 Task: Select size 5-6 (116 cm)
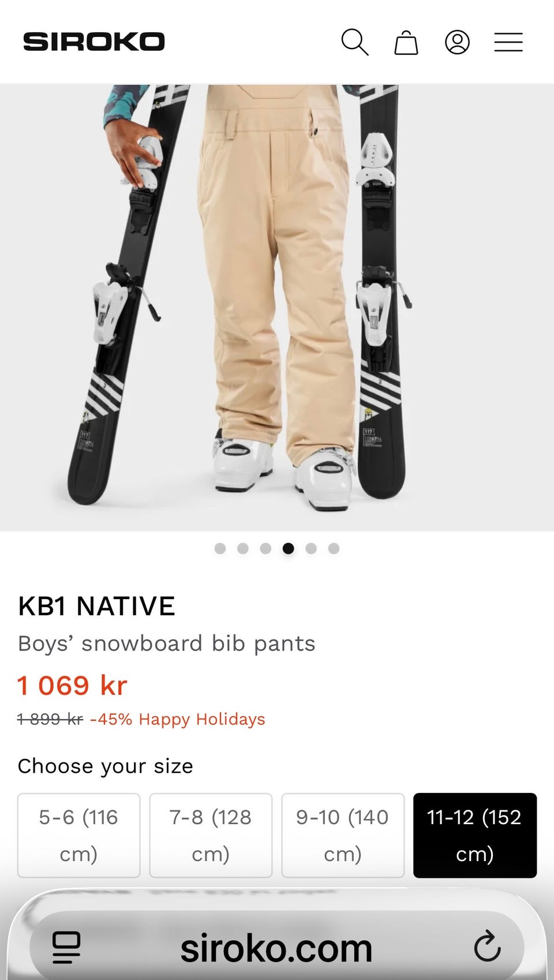tap(78, 835)
